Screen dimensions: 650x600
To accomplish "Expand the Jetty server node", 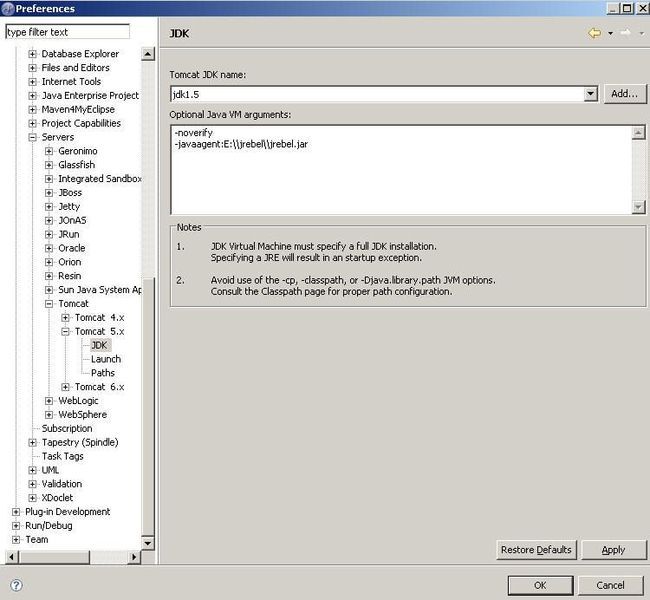I will pyautogui.click(x=49, y=206).
